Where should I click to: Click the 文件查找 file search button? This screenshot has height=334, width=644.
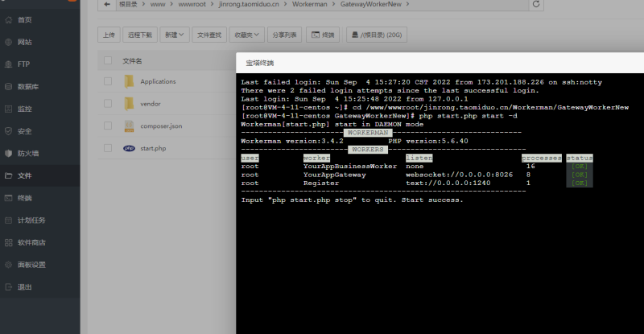tap(209, 35)
